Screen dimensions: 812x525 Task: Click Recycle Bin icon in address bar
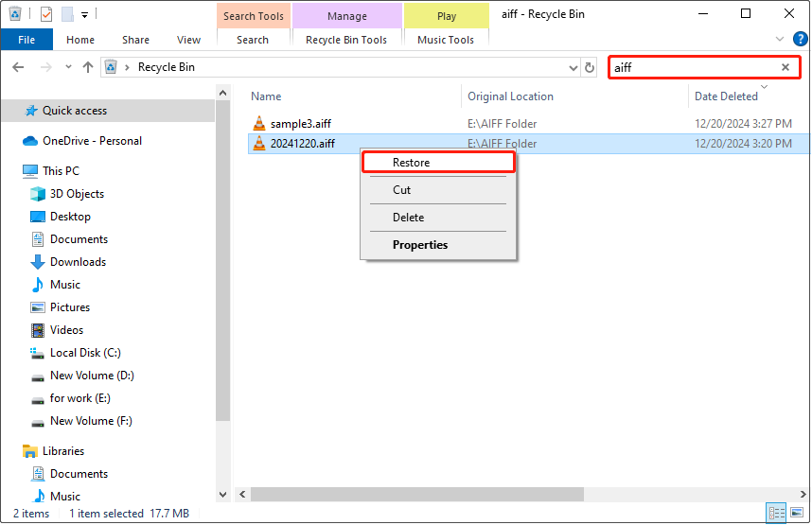point(111,67)
